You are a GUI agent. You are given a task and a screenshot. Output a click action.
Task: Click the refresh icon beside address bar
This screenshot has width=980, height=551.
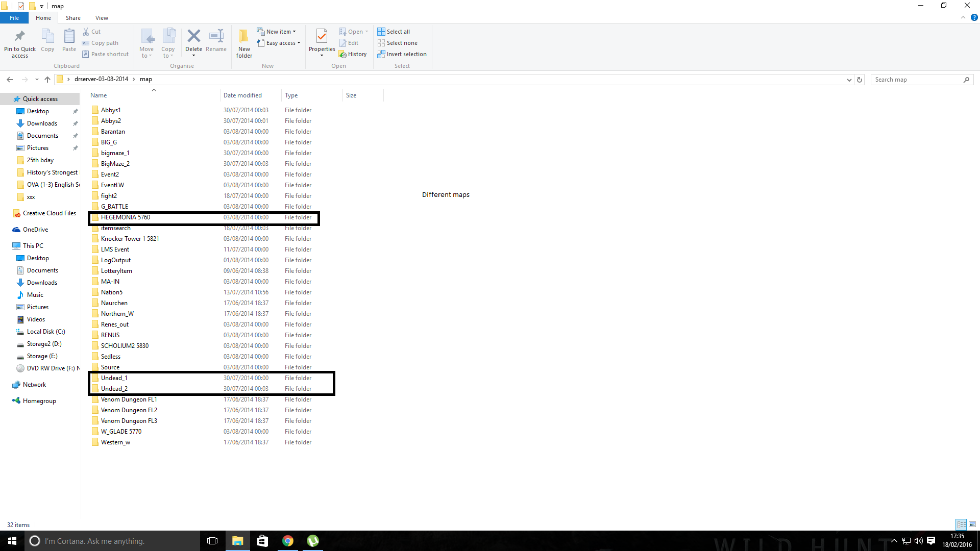coord(860,80)
